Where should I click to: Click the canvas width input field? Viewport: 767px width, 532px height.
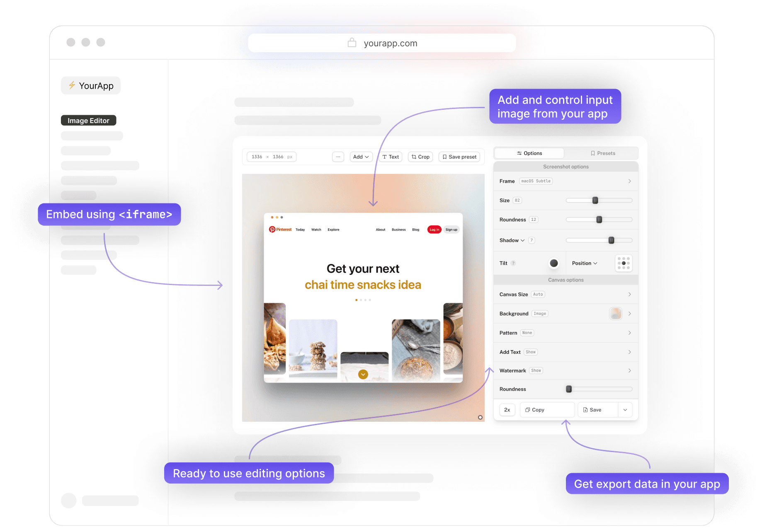257,157
